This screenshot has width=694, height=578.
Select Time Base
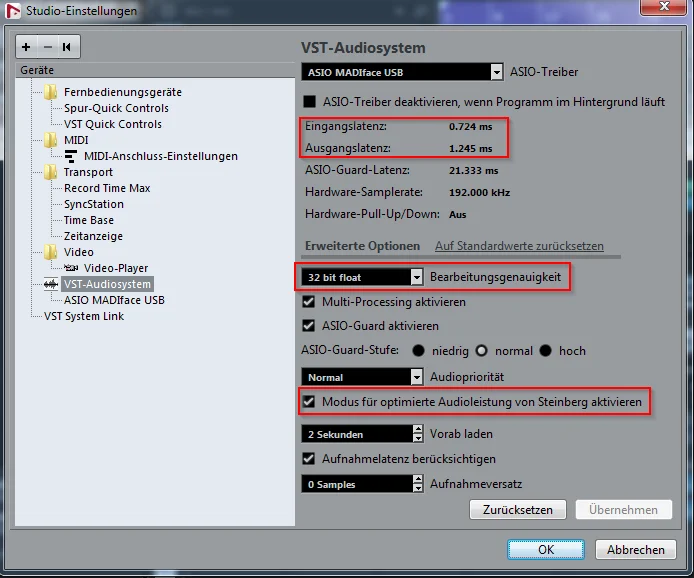[89, 220]
